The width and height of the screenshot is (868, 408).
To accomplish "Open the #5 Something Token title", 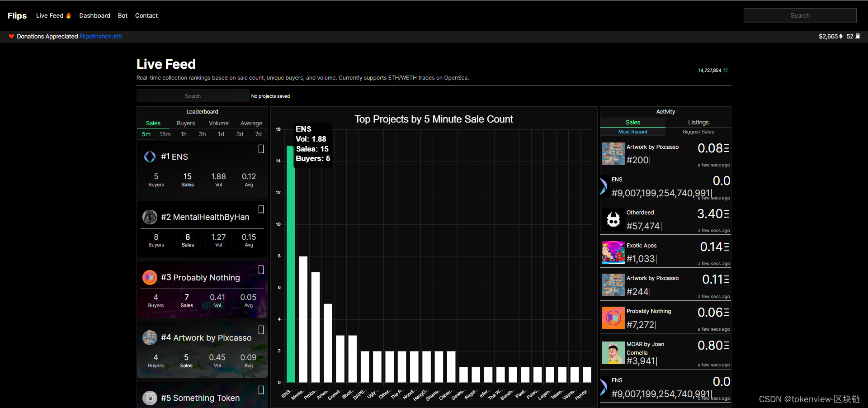I will [200, 398].
